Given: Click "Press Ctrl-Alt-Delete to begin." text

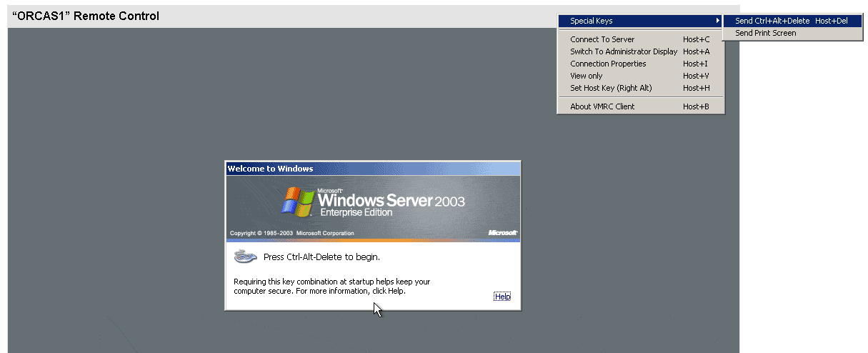Looking at the screenshot, I should click(321, 257).
